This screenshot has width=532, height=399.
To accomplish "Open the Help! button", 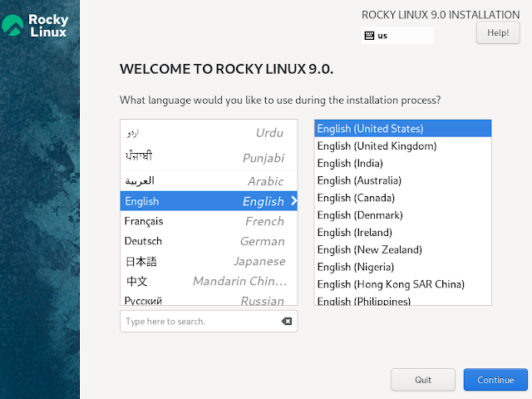I will pyautogui.click(x=498, y=33).
